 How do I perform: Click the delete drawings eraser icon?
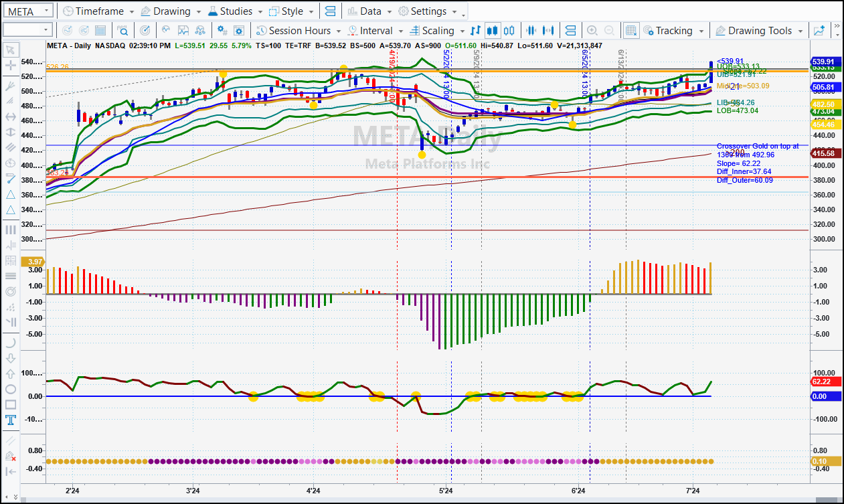click(x=11, y=456)
